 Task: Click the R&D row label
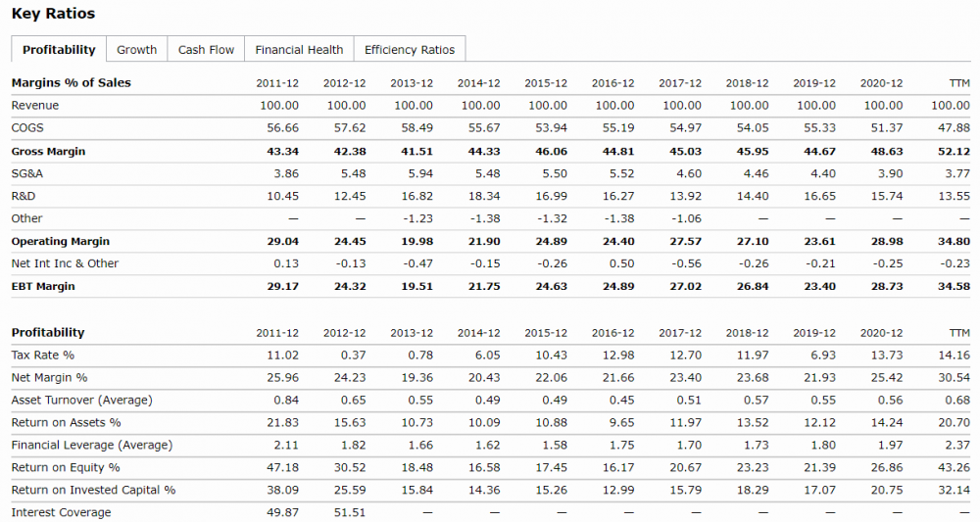point(24,196)
